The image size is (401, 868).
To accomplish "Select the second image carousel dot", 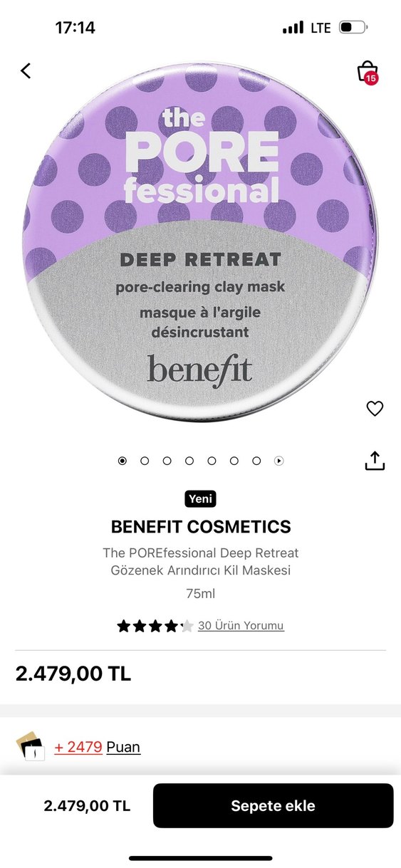I will click(145, 461).
